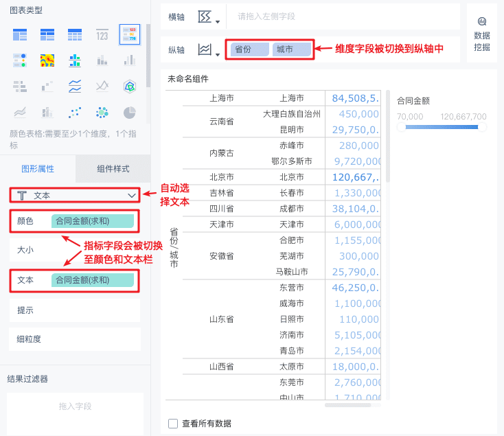Open the 数据挖掘 data mining panel
Screen dimensions: 504x436
482,34
